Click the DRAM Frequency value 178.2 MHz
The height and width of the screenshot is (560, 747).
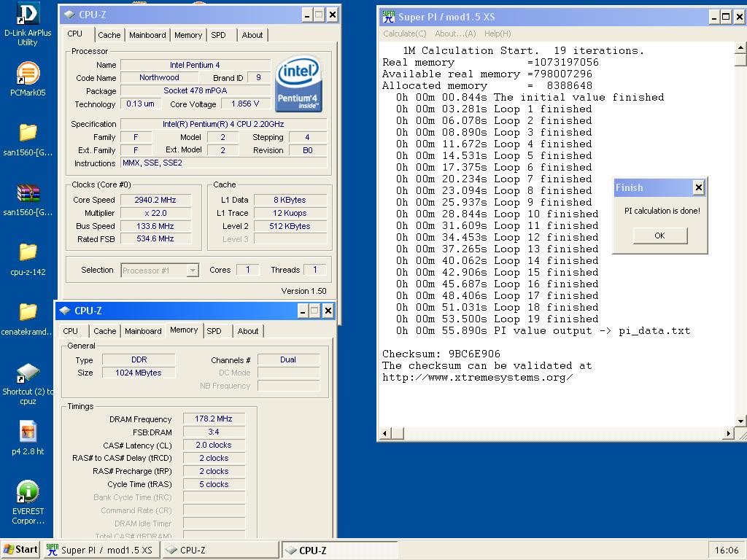pyautogui.click(x=214, y=419)
